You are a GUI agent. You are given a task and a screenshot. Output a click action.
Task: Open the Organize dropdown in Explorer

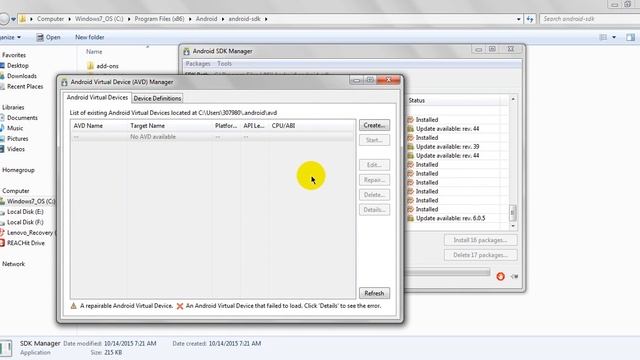pyautogui.click(x=10, y=37)
